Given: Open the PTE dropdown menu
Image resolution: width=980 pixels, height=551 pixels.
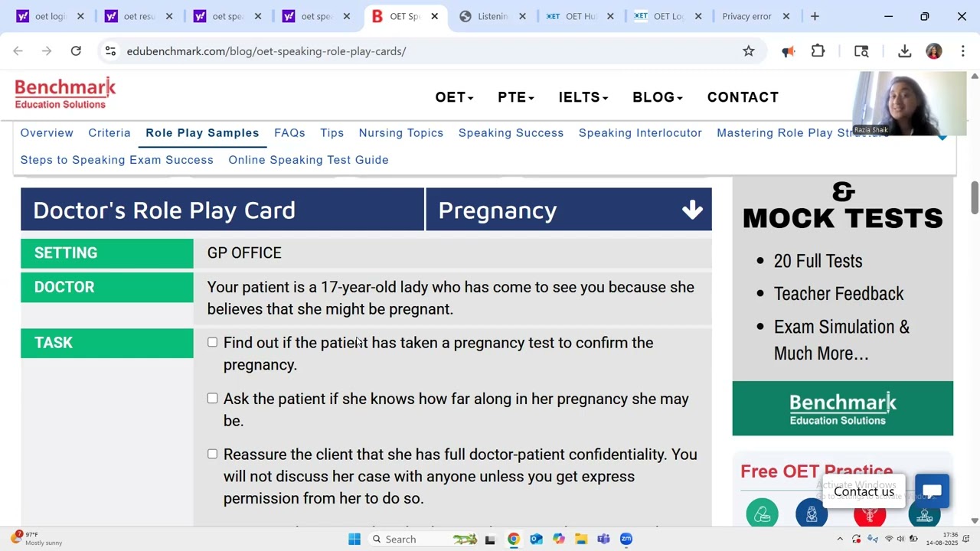Looking at the screenshot, I should pos(515,97).
